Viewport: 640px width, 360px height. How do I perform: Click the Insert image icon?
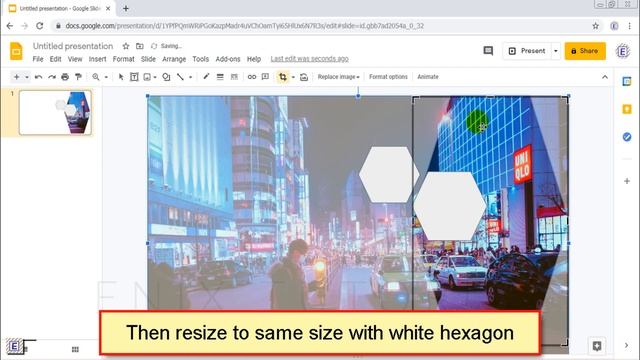(x=147, y=77)
